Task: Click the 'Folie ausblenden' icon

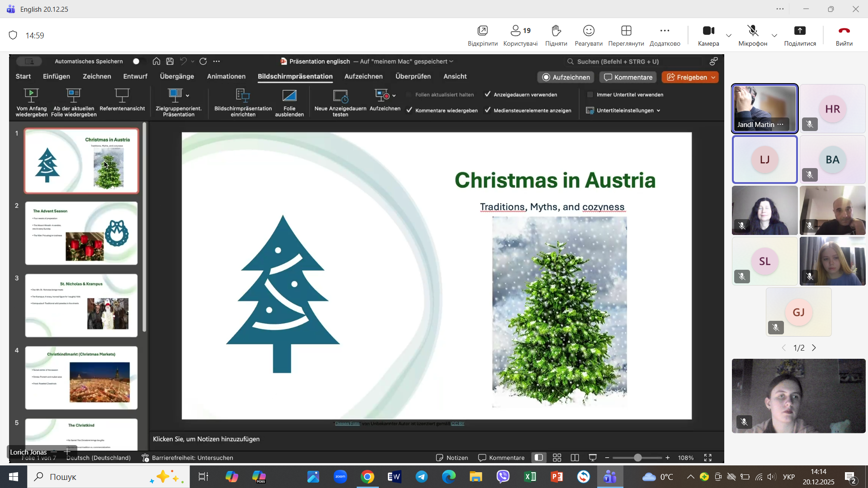Action: tap(289, 95)
